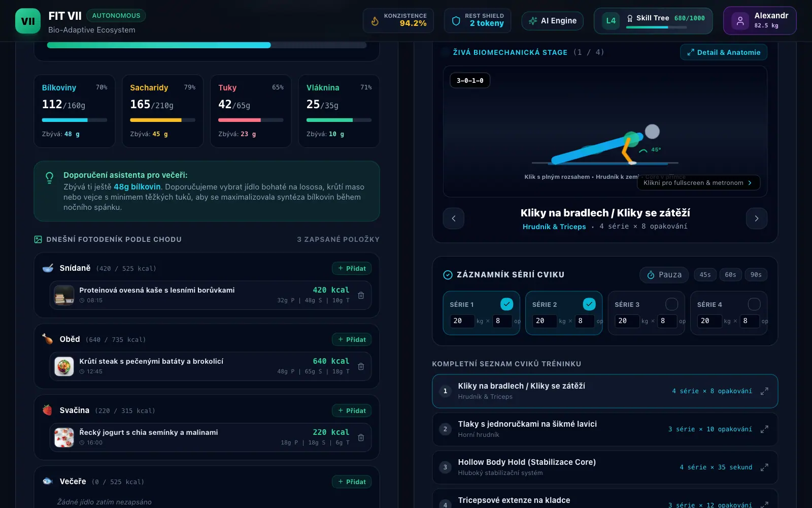
Task: Open Detail & Anatomie view
Action: (x=724, y=52)
